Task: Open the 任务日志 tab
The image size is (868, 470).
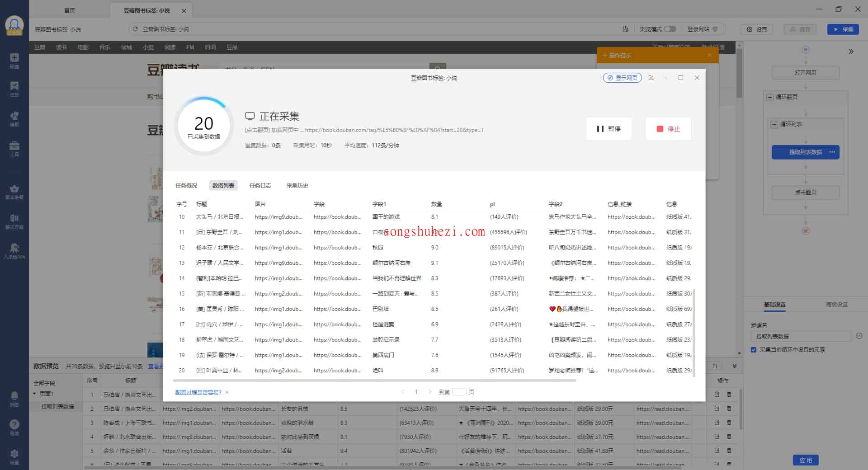Action: [x=260, y=185]
